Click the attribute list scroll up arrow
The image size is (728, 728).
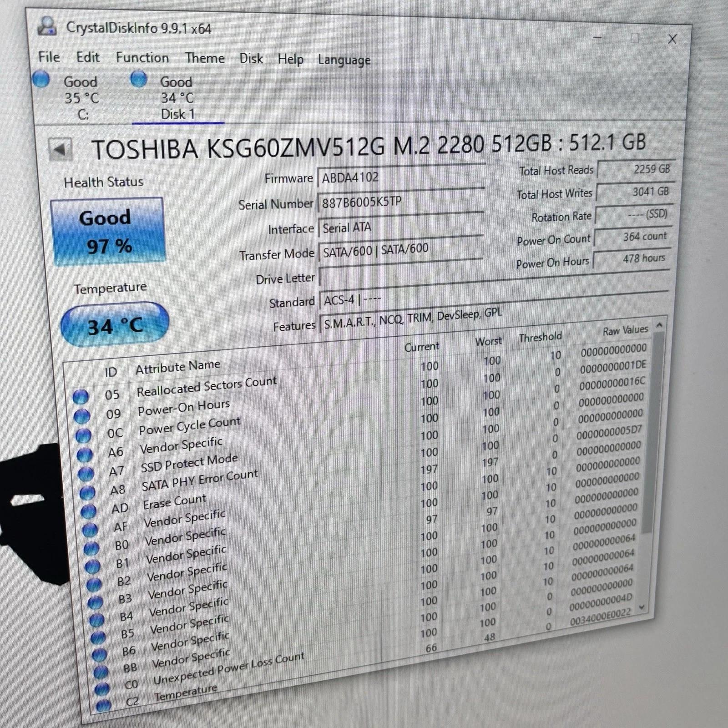(x=659, y=325)
